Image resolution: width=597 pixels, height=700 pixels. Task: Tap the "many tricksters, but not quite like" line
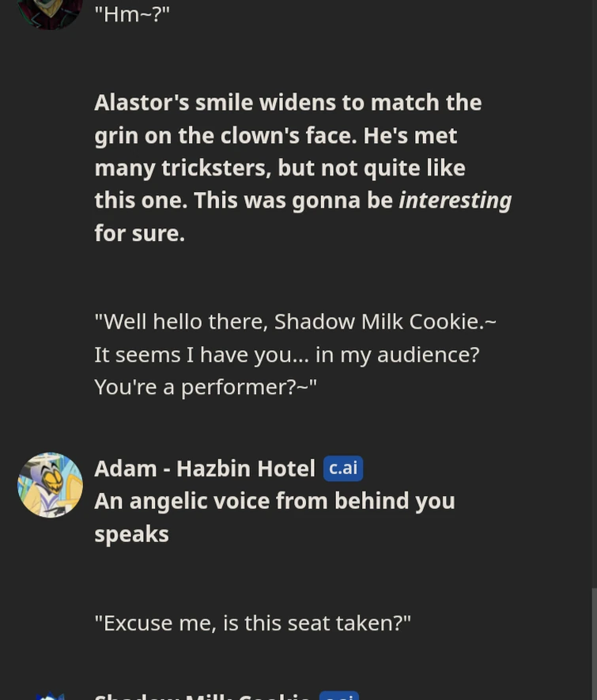pyautogui.click(x=279, y=167)
